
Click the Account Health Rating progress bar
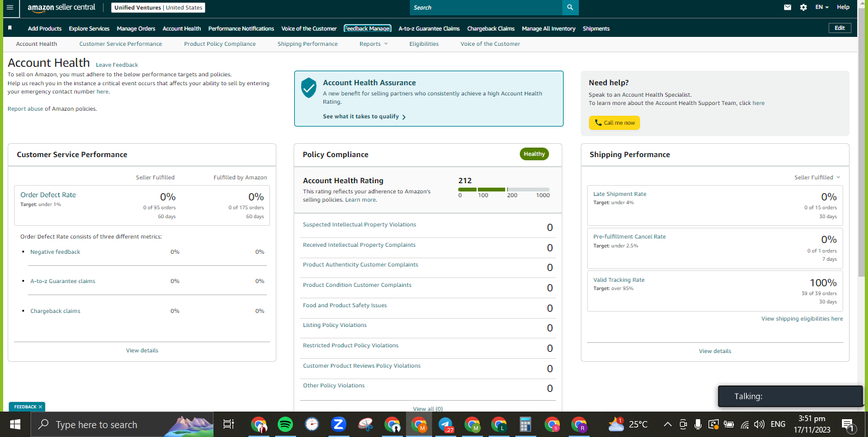(x=504, y=190)
